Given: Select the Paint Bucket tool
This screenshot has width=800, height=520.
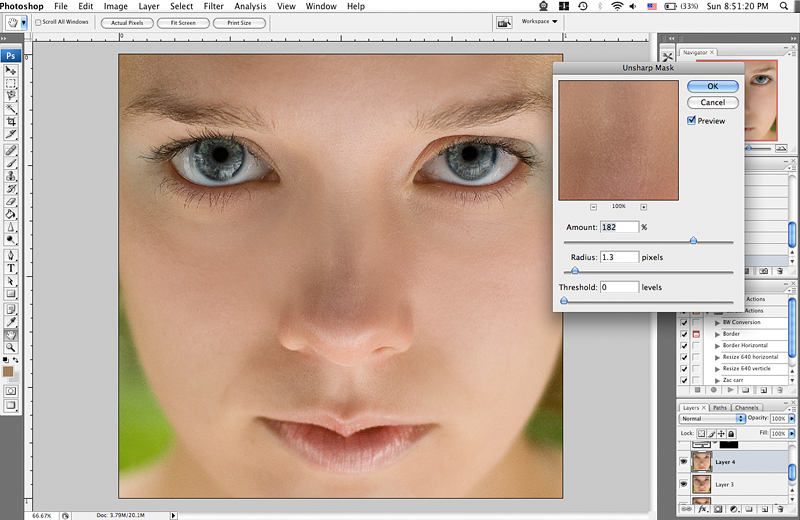Looking at the screenshot, I should click(x=11, y=214).
